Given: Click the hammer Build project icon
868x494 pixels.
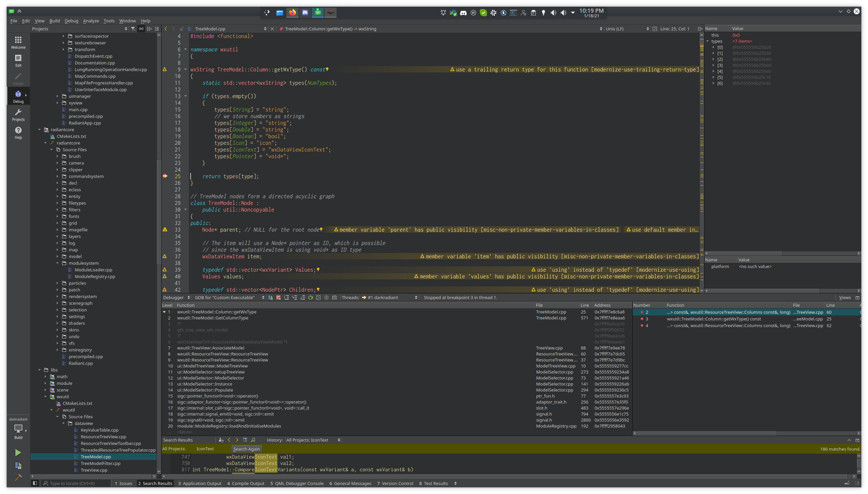Looking at the screenshot, I should [x=18, y=478].
